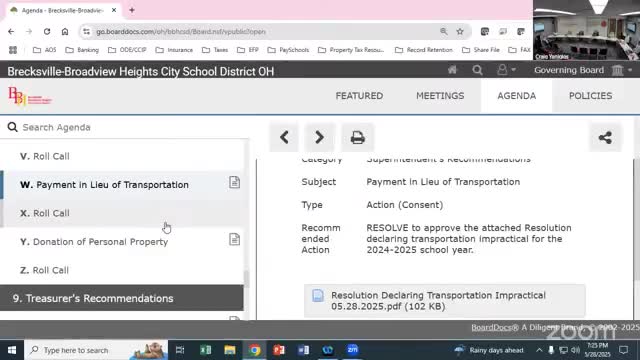
Task: Select Y. Donation of Personal Property
Action: 122,242
